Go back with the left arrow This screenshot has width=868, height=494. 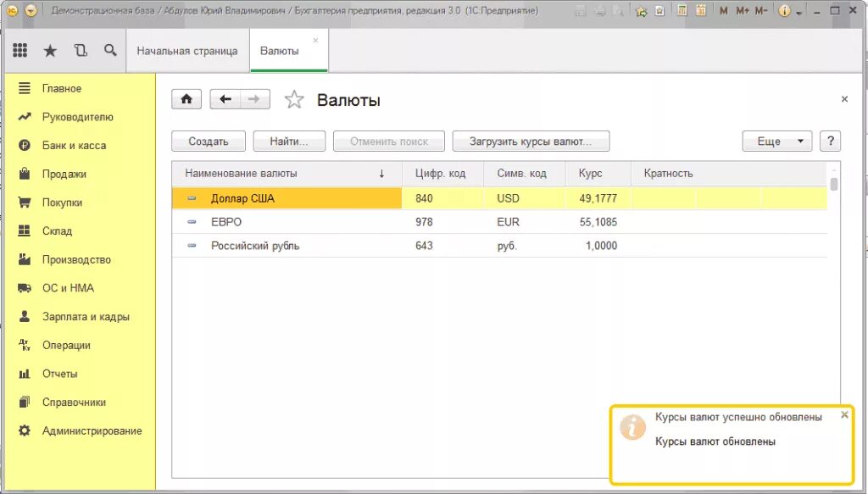[225, 99]
